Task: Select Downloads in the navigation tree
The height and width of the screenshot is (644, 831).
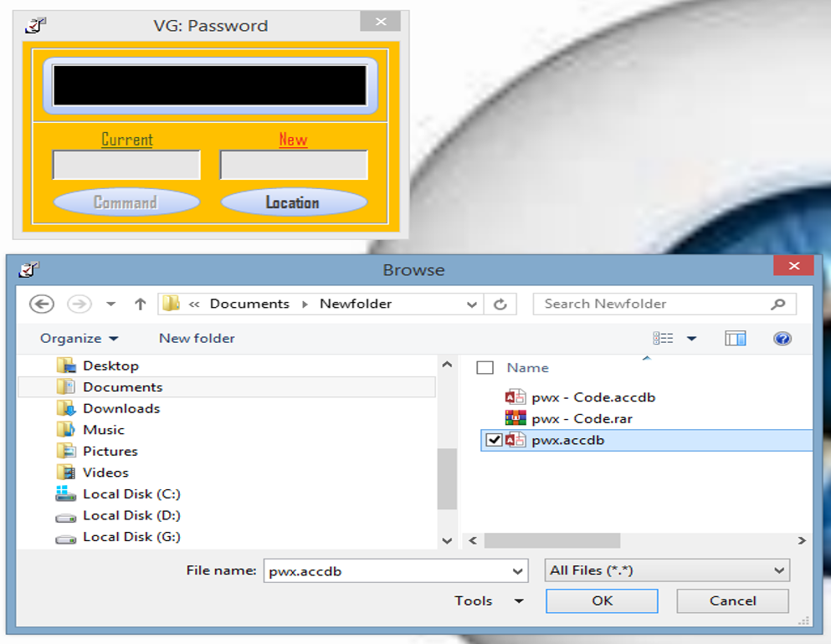Action: (121, 408)
